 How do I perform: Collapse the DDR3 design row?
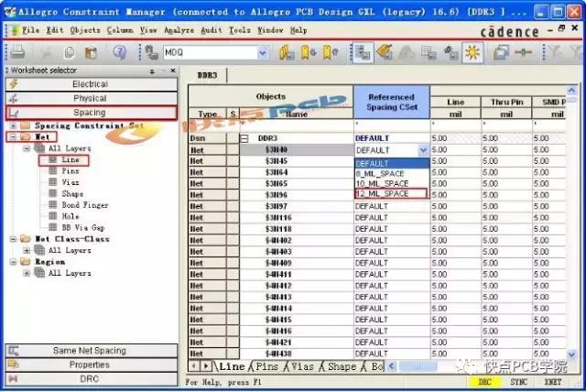[244, 138]
